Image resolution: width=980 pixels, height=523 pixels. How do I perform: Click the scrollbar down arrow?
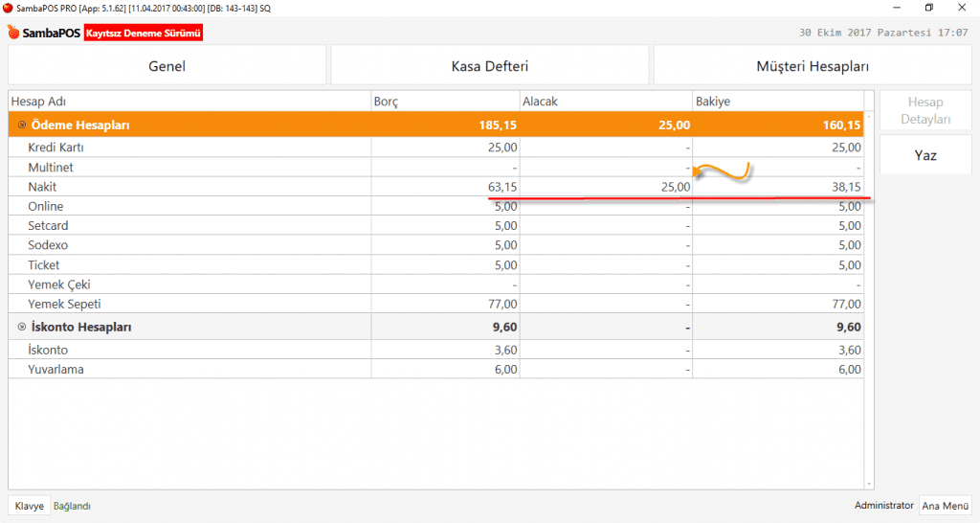(x=870, y=484)
